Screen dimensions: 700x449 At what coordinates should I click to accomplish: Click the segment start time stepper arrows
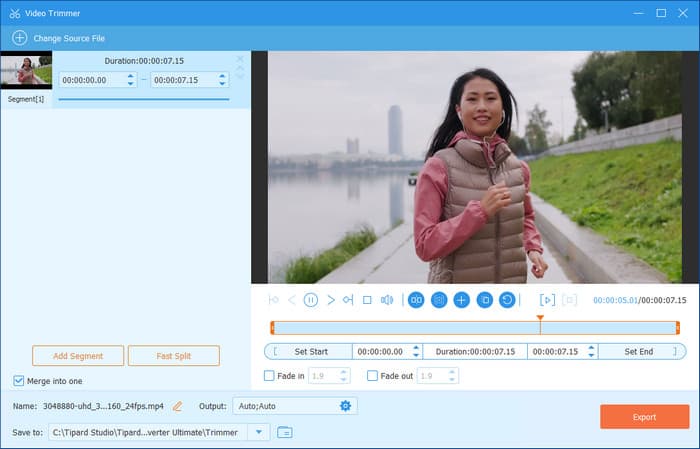pyautogui.click(x=130, y=80)
